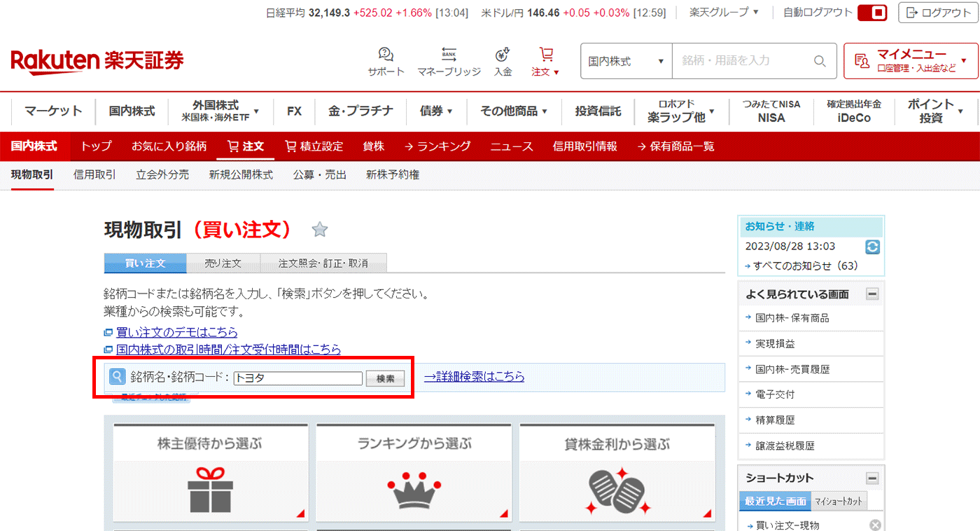Open the マーケット menu
This screenshot has height=531, width=980.
53,111
